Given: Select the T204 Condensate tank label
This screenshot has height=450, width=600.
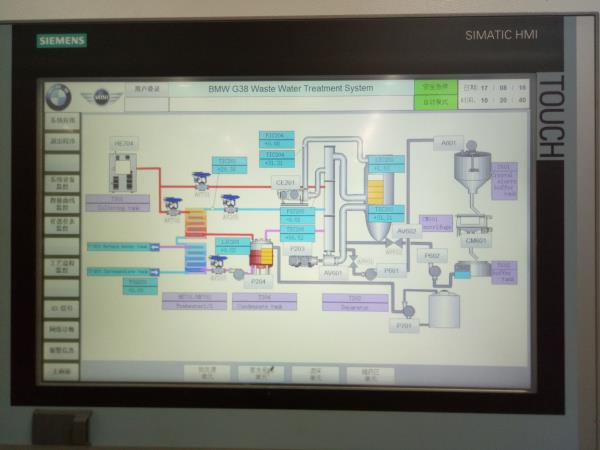Looking at the screenshot, I should 264,301.
